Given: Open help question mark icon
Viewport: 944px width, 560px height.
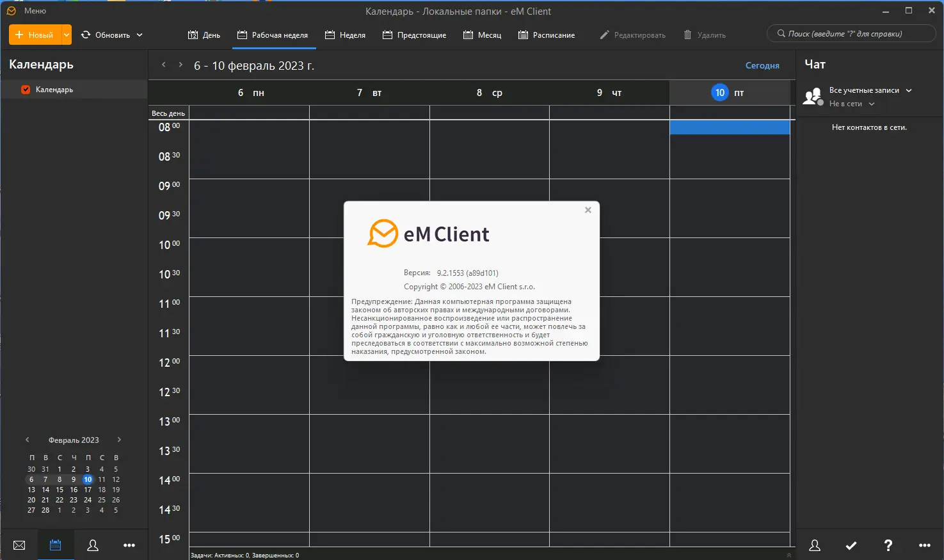Looking at the screenshot, I should pyautogui.click(x=888, y=545).
